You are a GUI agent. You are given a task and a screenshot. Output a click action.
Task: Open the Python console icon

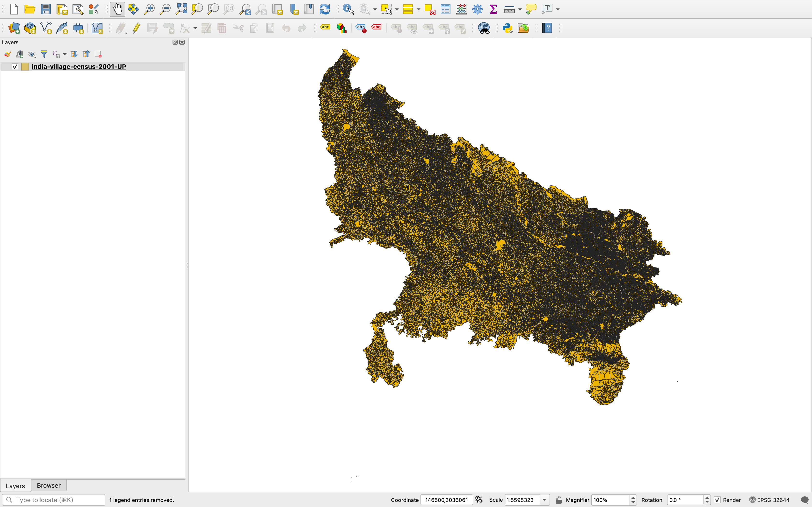tap(507, 28)
